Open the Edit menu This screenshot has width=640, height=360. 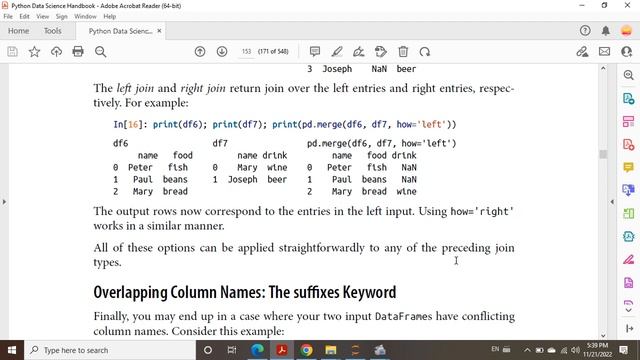[24, 16]
